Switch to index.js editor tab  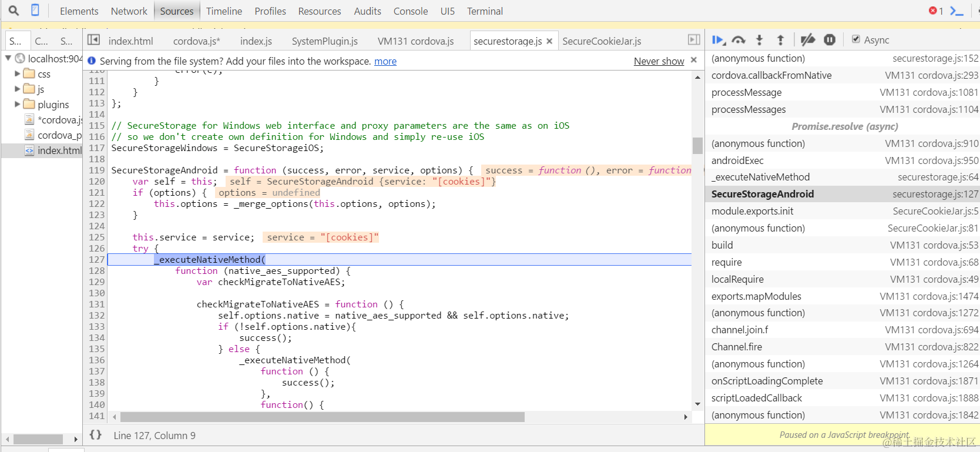click(x=256, y=41)
